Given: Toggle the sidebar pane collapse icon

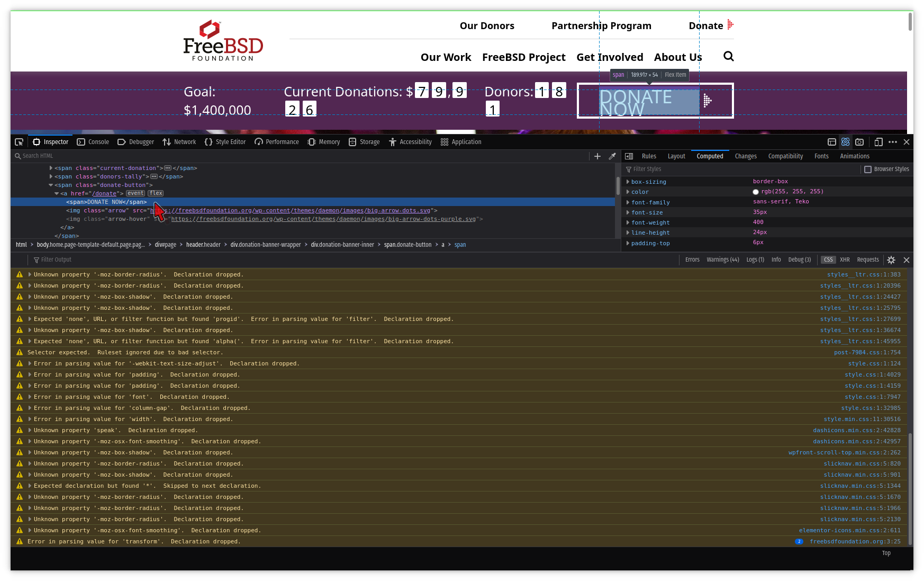Looking at the screenshot, I should tap(629, 156).
